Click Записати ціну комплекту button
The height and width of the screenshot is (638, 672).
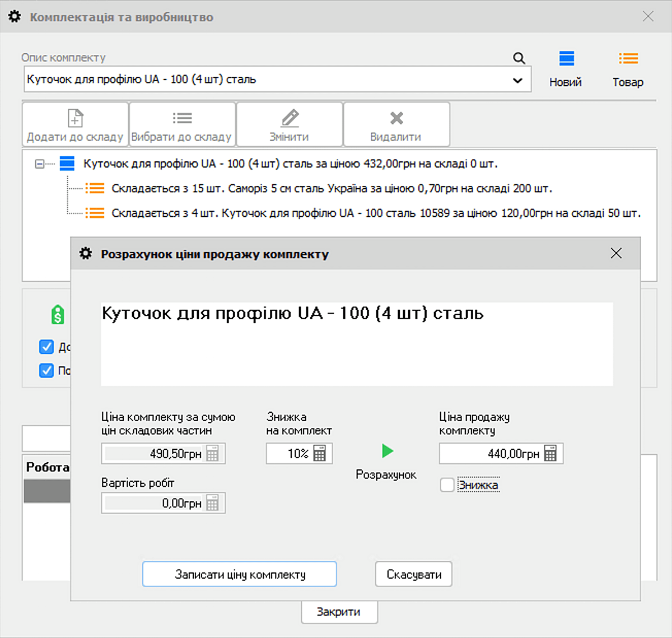point(240,574)
